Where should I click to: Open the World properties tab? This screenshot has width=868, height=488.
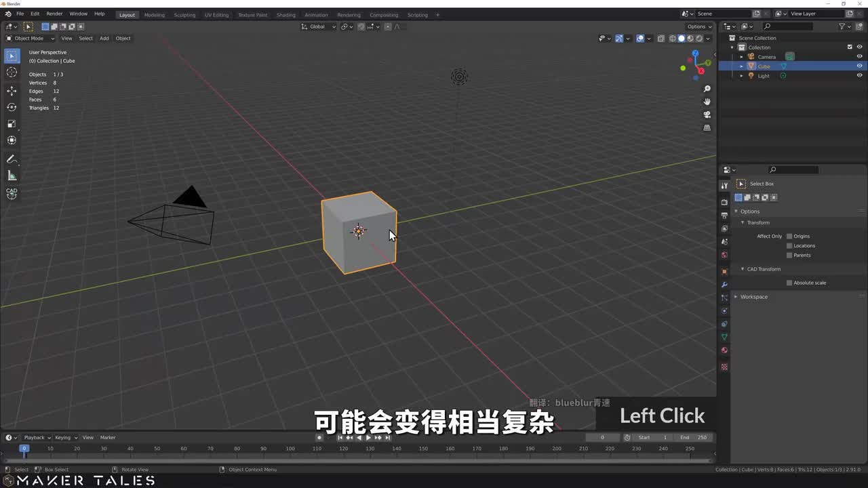[x=724, y=255]
